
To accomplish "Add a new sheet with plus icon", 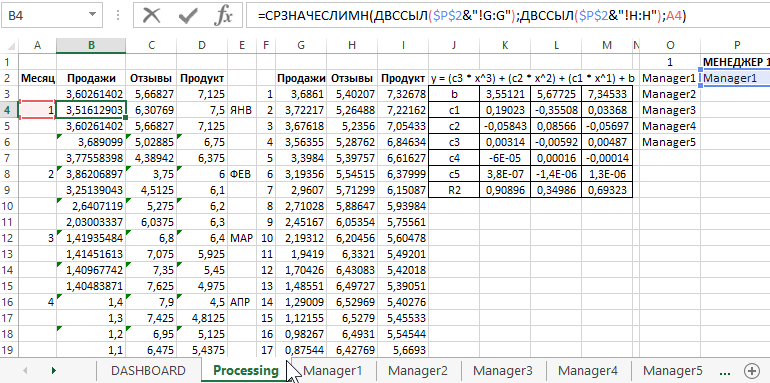I will click(752, 370).
